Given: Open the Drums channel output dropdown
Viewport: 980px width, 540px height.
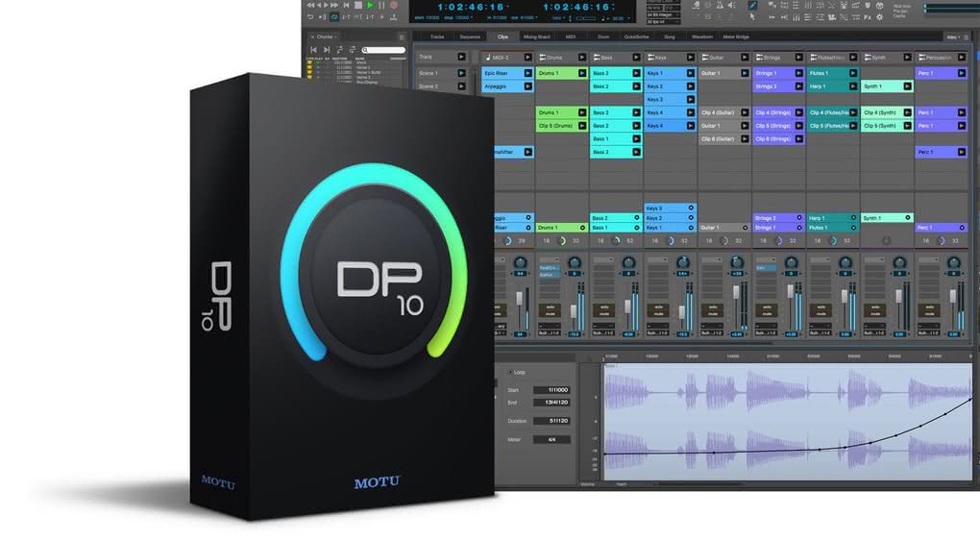Looking at the screenshot, I should tap(550, 333).
